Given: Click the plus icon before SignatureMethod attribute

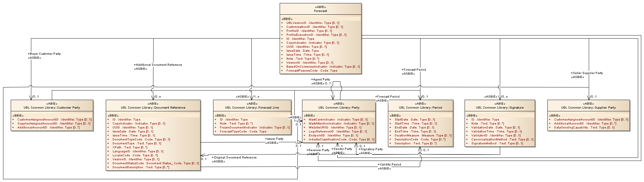Looking at the screenshot, I should tap(467, 143).
